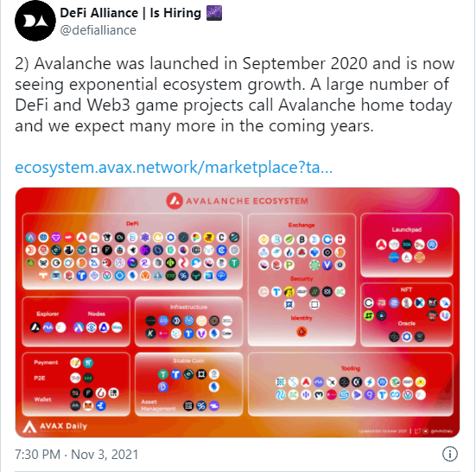Click the red Avalanche icon in Launchpad panel
Image resolution: width=476 pixels, height=472 pixels.
381,245
